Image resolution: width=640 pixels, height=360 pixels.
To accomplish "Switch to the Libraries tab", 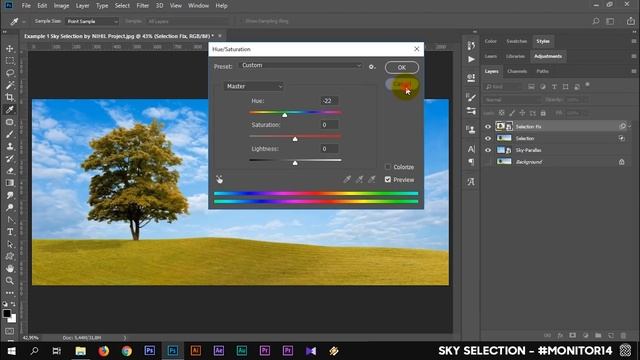I will pyautogui.click(x=515, y=56).
